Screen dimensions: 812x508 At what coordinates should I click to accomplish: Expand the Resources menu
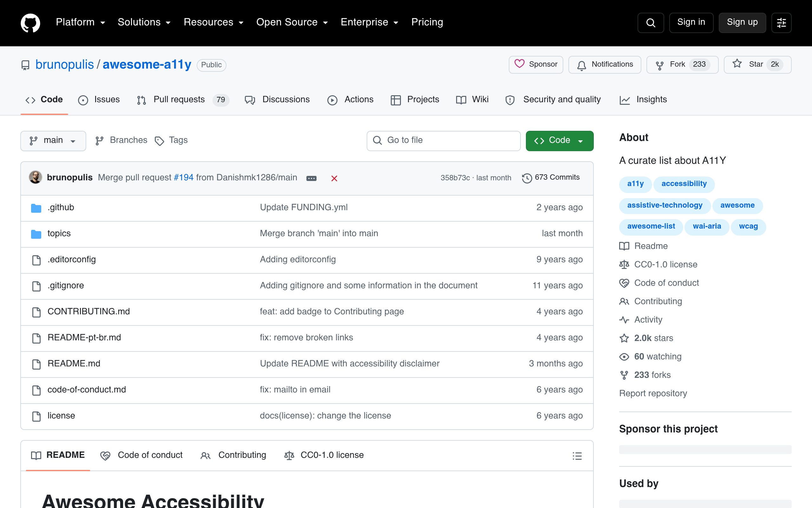(x=213, y=22)
